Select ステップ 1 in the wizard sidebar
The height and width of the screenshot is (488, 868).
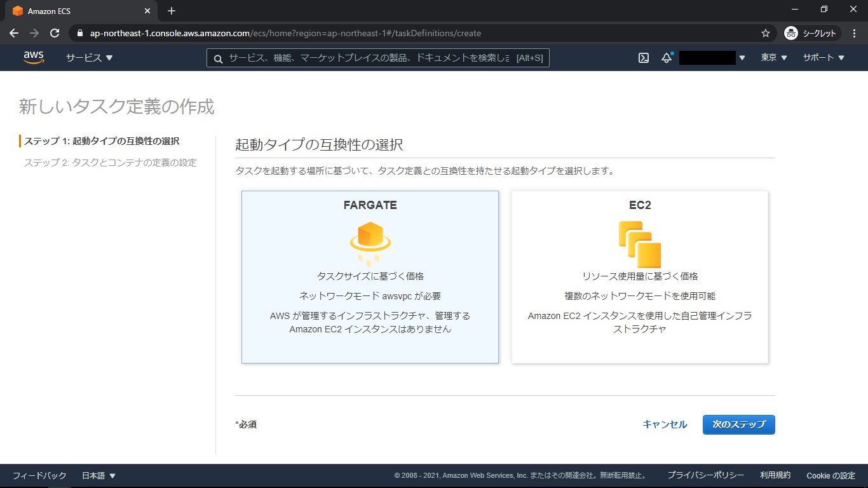click(x=102, y=141)
